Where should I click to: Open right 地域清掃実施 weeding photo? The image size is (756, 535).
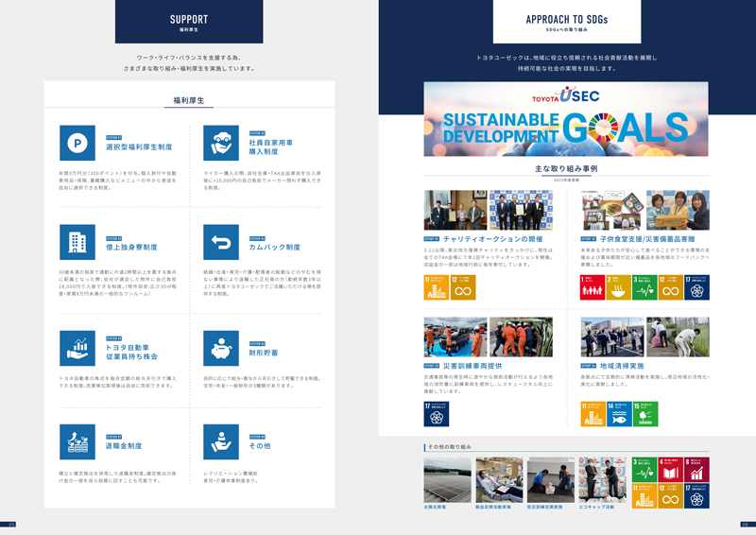tap(678, 337)
